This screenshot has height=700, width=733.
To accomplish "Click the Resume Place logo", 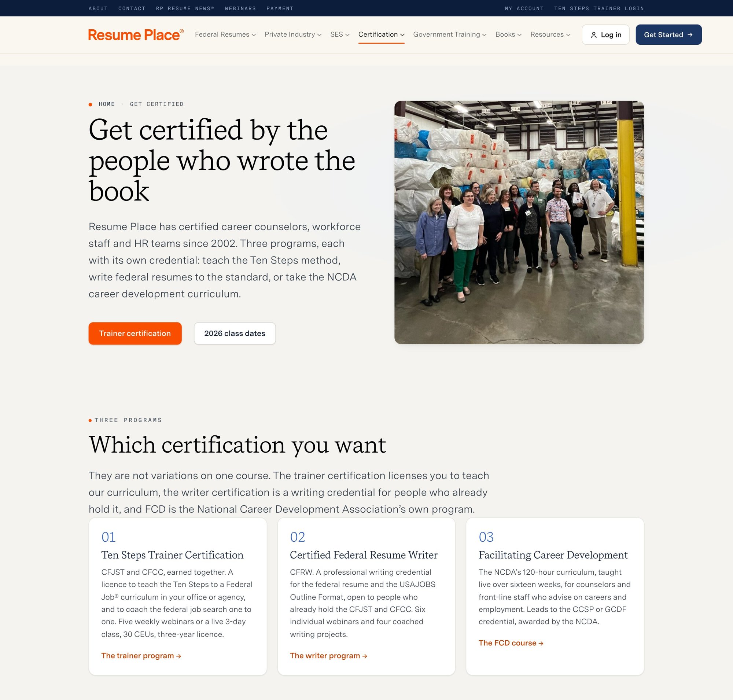I will click(x=136, y=35).
